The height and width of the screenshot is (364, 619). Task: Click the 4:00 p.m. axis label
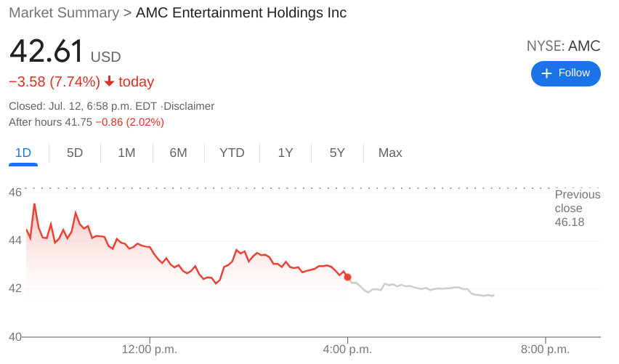[x=347, y=349]
